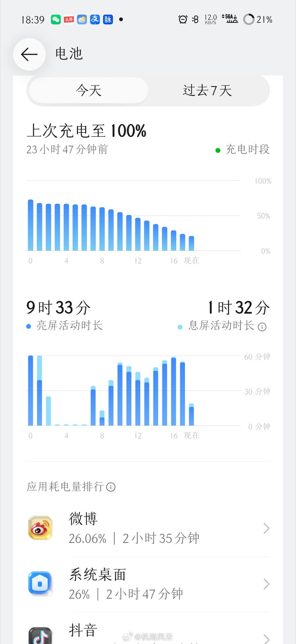The height and width of the screenshot is (644, 296).
Task: Tap the 应用耗电量排行 heading
Action: coord(65,487)
